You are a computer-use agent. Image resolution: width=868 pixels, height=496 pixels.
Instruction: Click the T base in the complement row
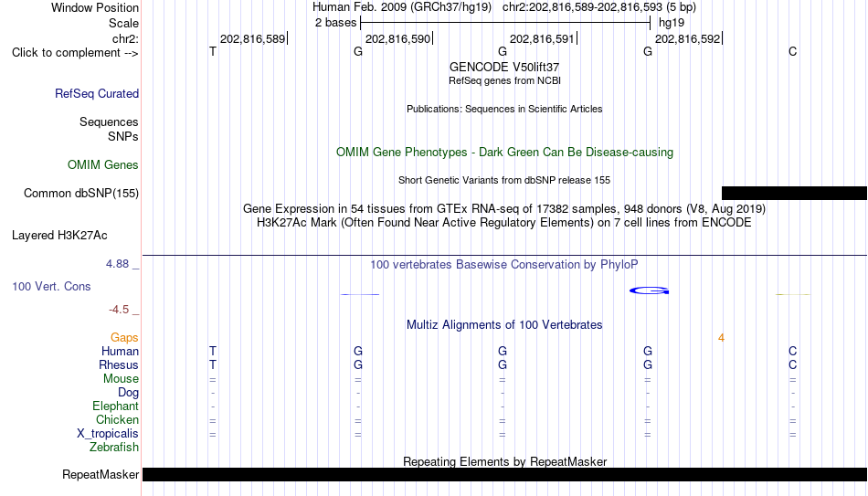[x=213, y=51]
